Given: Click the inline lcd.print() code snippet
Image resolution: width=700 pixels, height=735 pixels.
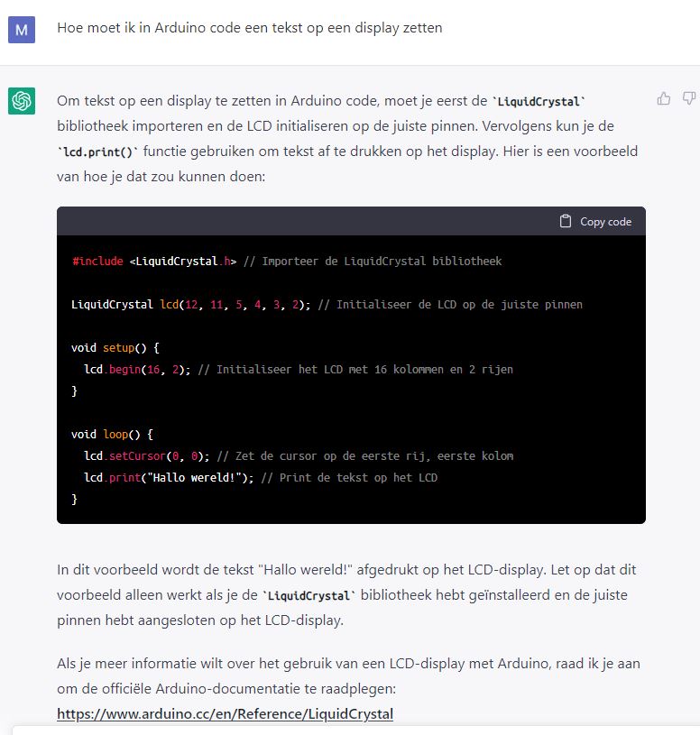Looking at the screenshot, I should point(97,152).
